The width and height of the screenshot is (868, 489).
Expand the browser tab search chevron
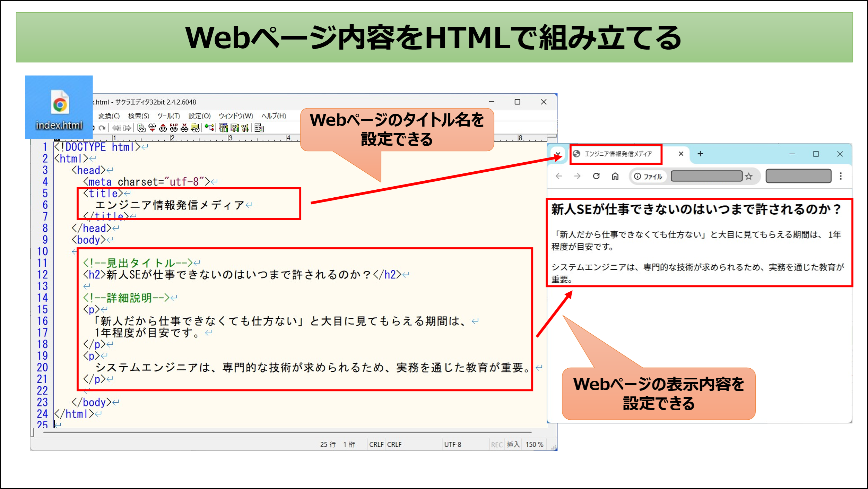(x=558, y=154)
